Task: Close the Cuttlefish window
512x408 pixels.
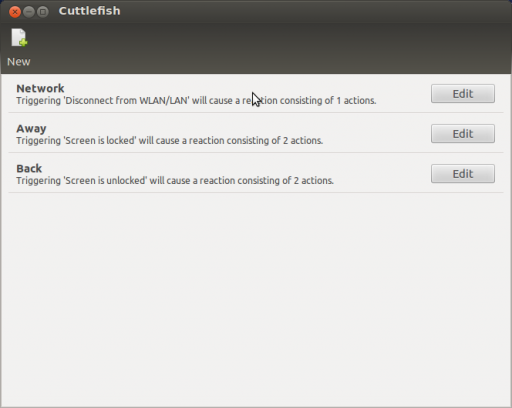Action: pyautogui.click(x=15, y=12)
